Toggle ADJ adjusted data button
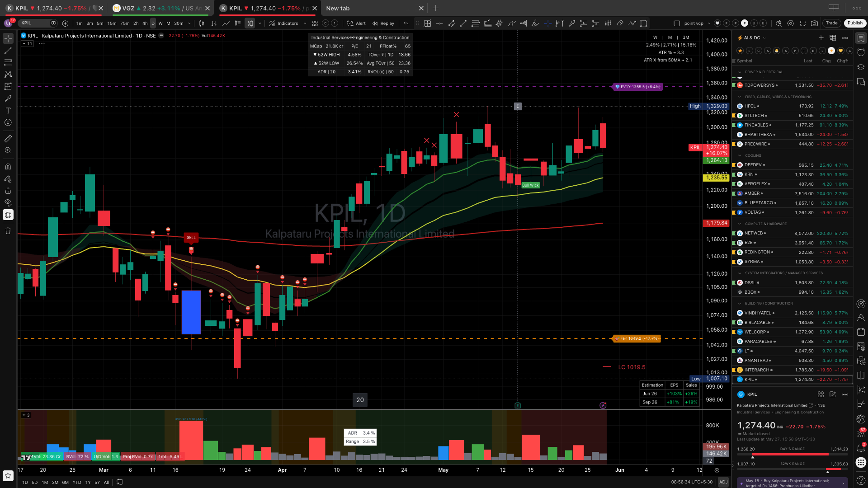868x488 pixels. (723, 482)
